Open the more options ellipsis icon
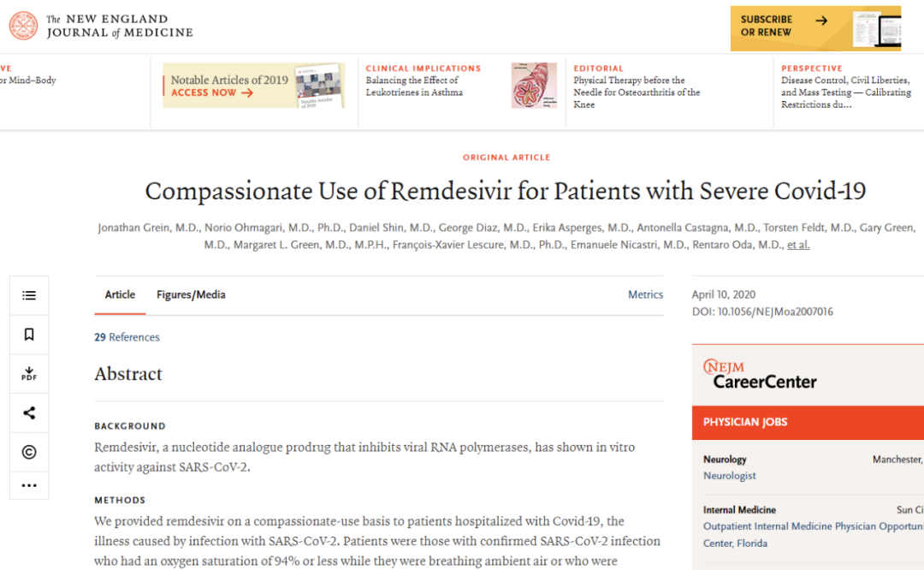The height and width of the screenshot is (570, 924). click(x=29, y=485)
